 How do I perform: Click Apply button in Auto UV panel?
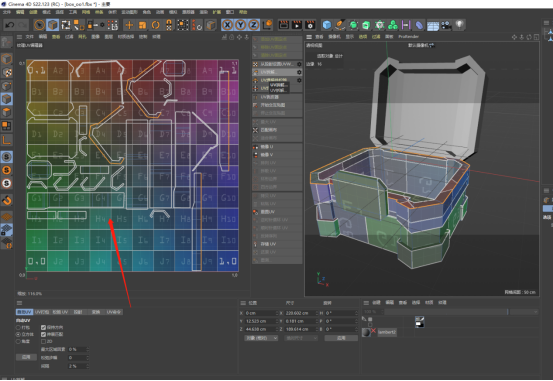point(26,357)
